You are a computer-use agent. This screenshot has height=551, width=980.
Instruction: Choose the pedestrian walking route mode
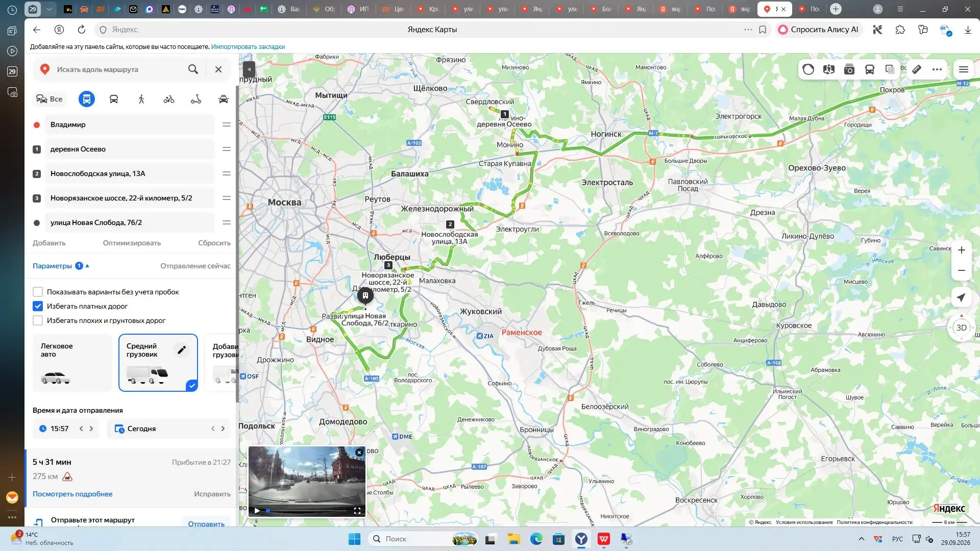tap(141, 99)
